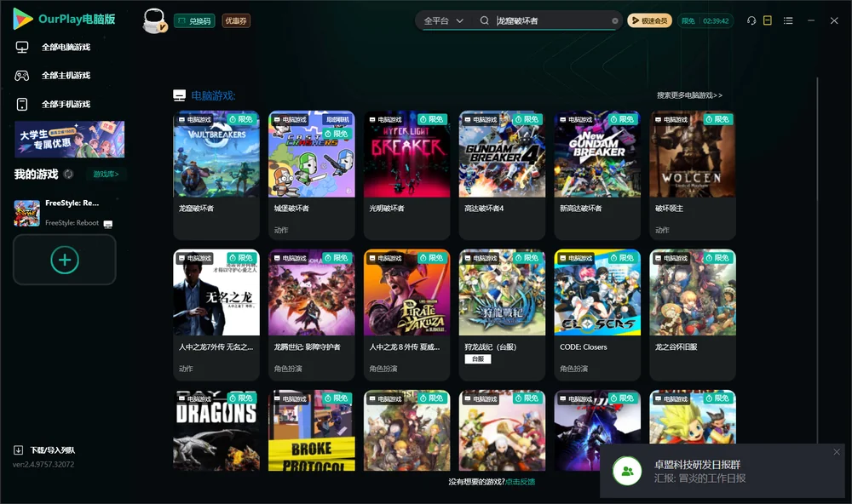This screenshot has height=504, width=852.
Task: Open the Wolcen 破坏领主 game card
Action: pyautogui.click(x=693, y=175)
